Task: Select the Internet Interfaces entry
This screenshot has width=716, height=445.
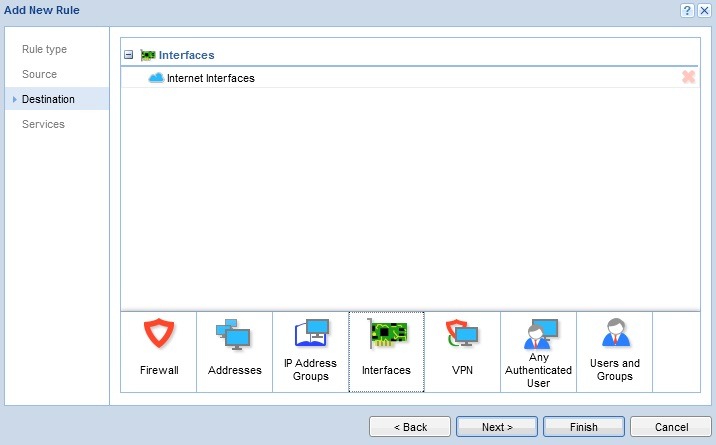Action: coord(210,78)
